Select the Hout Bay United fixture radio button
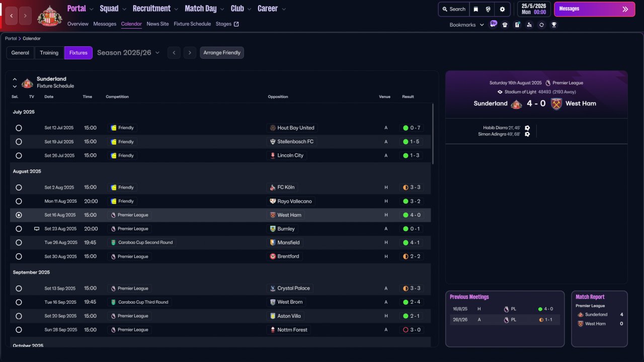 click(x=19, y=128)
